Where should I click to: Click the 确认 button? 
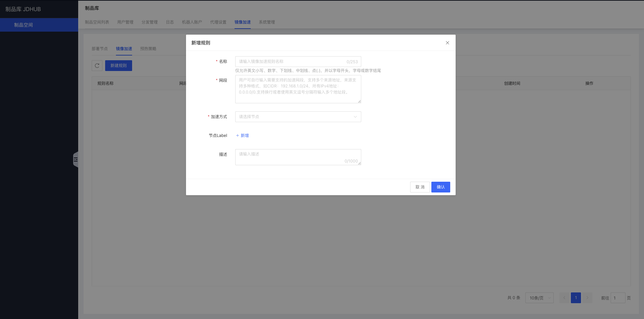[440, 187]
